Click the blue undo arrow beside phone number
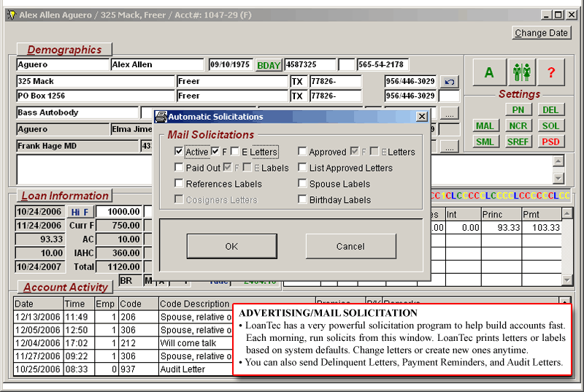The width and height of the screenshot is (584, 392). point(450,82)
